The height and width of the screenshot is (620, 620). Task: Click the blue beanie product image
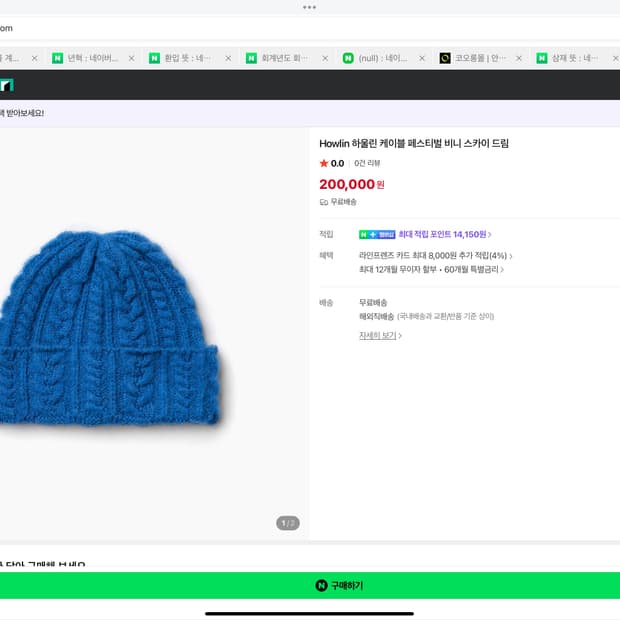click(x=109, y=328)
